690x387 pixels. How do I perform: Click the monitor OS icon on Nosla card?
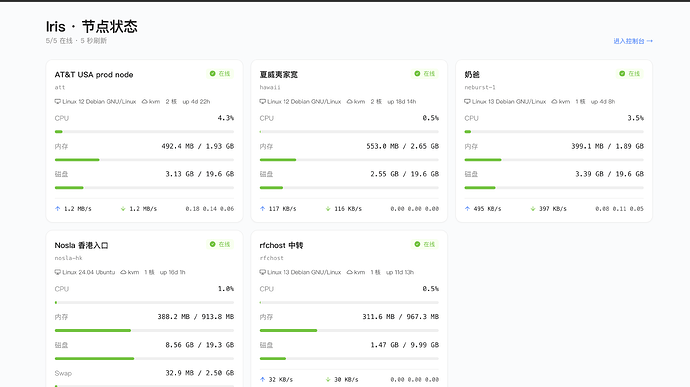tap(57, 273)
